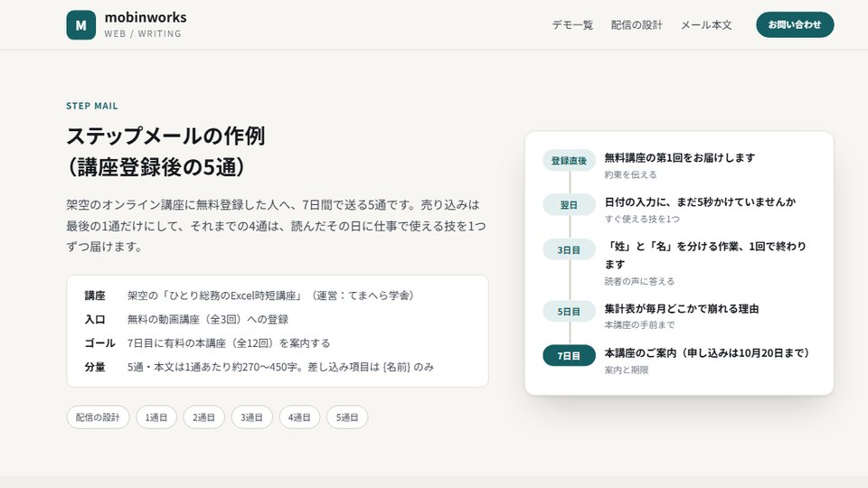
Task: Click the 約束を伝える subtitle
Action: click(x=630, y=174)
